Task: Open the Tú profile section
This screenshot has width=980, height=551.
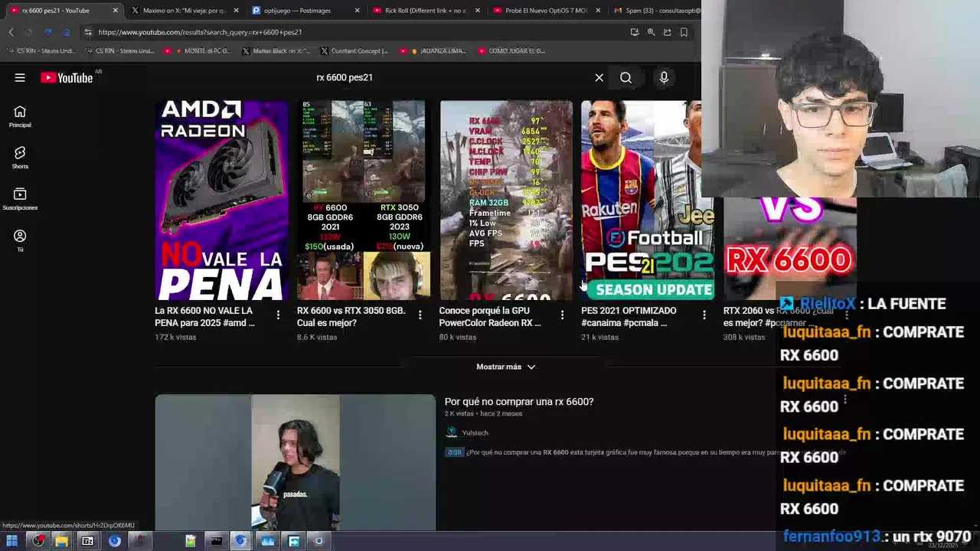Action: (20, 241)
